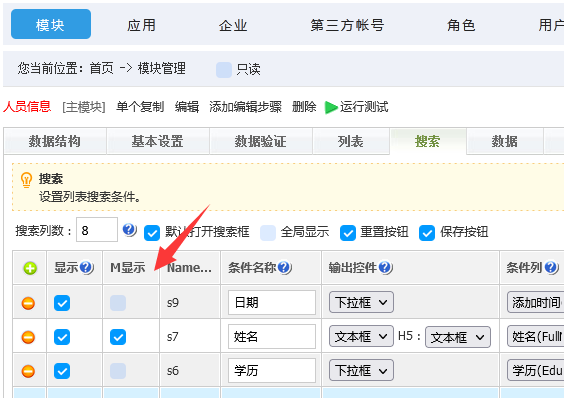The width and height of the screenshot is (564, 398).
Task: Go to 首页 breadcrumb link
Action: 101,68
